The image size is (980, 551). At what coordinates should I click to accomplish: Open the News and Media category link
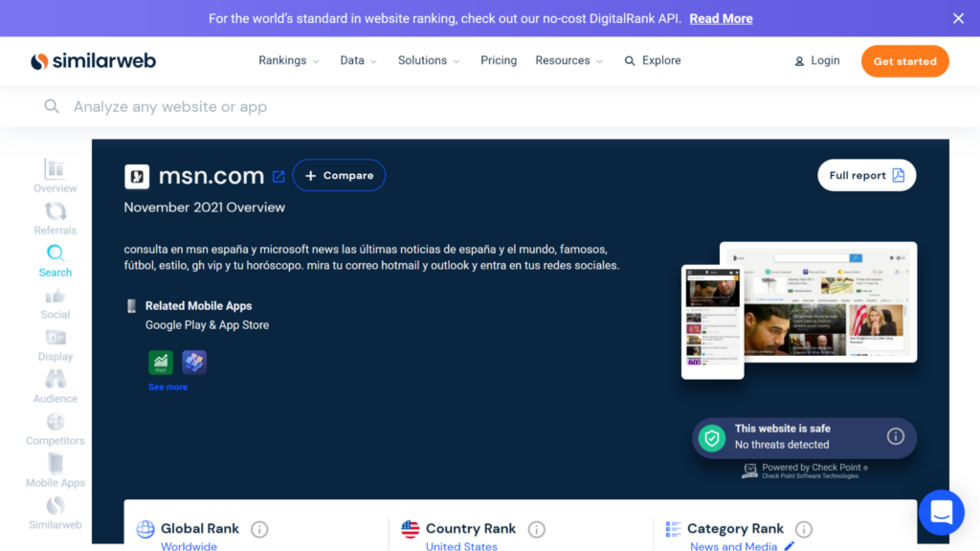(x=734, y=546)
